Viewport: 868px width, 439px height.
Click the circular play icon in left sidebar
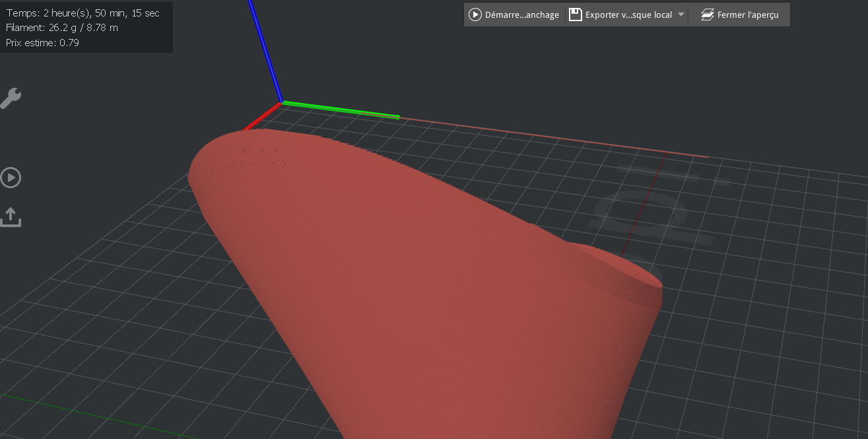pos(11,178)
